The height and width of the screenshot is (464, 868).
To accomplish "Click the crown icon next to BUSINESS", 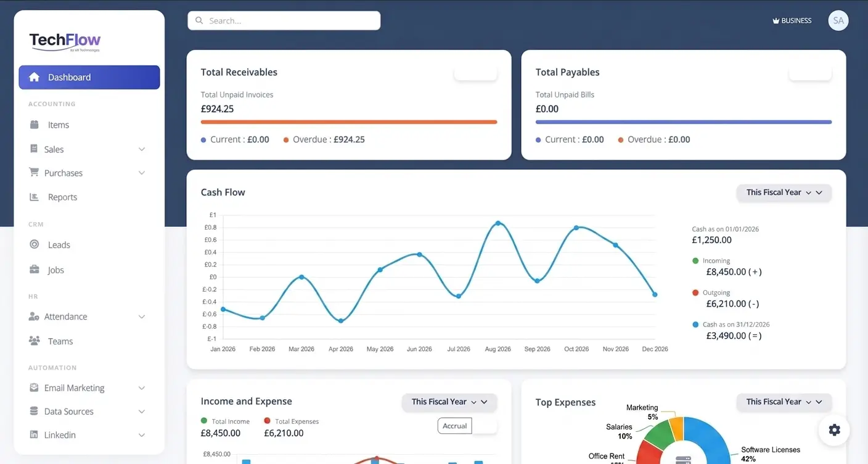I will 776,20.
